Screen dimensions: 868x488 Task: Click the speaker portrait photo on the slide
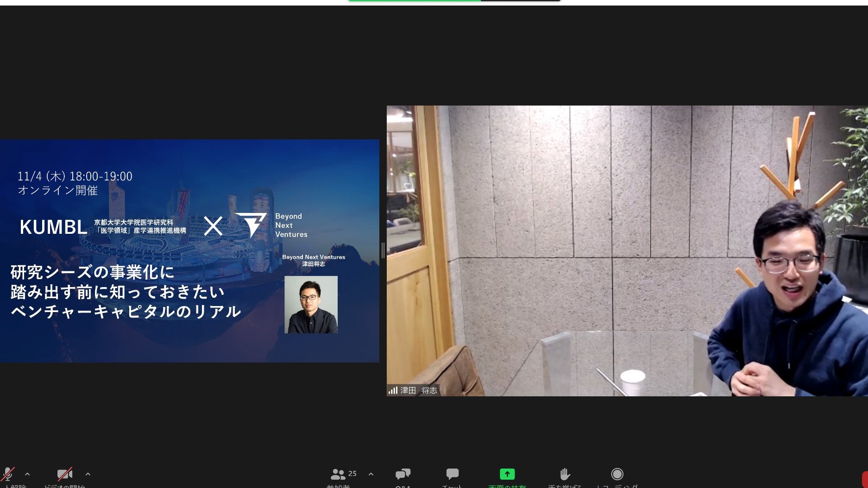(311, 305)
